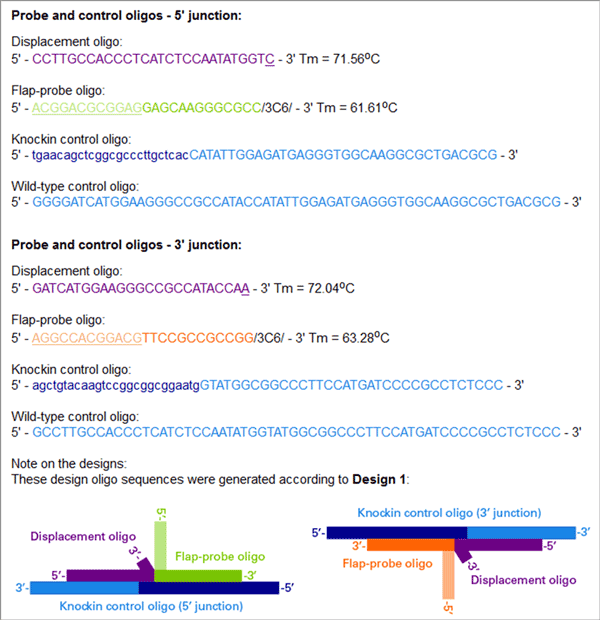Click the 5' junction displacement oligo sequence
Screen dimensions: 600x620
(153, 59)
